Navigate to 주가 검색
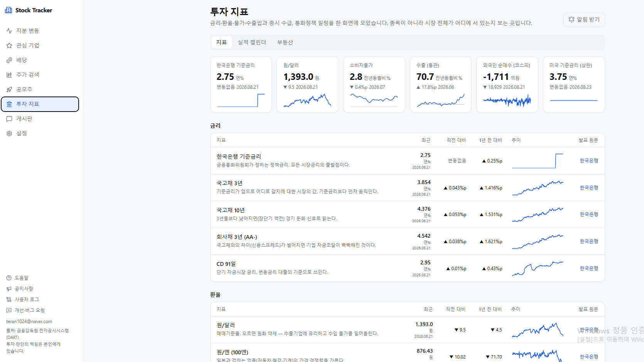 [x=40, y=75]
